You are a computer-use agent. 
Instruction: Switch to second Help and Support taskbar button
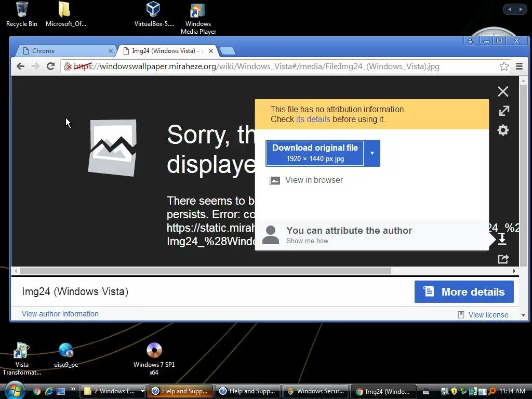[x=248, y=391]
